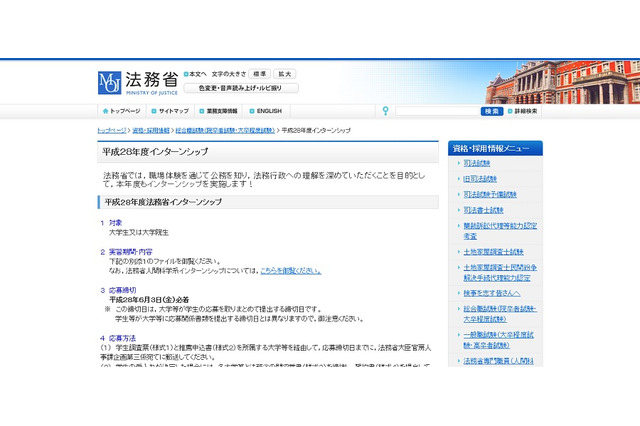
Task: Click heading 4 応募方法
Action: pos(118,338)
